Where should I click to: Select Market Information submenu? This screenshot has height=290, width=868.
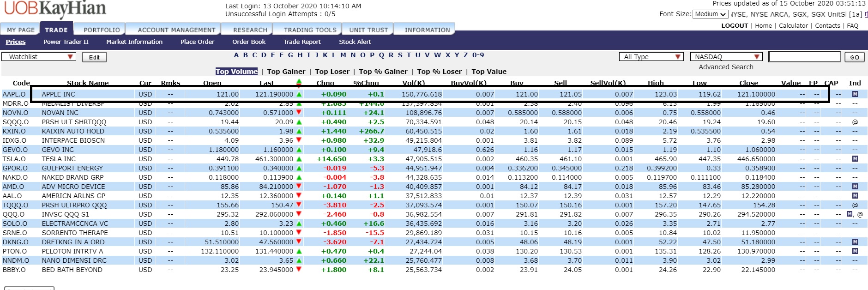(x=134, y=42)
